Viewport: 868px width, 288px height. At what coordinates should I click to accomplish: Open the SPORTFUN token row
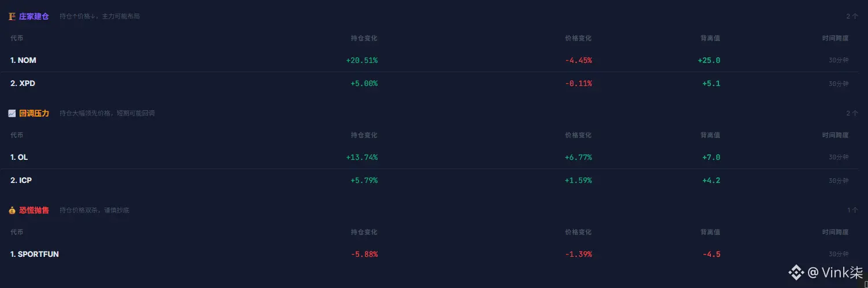click(x=35, y=254)
